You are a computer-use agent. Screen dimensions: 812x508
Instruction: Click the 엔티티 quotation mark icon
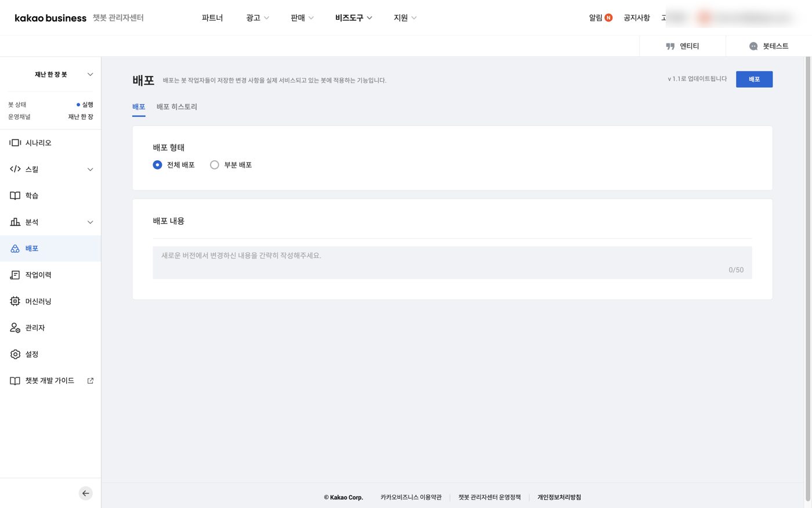pyautogui.click(x=670, y=46)
